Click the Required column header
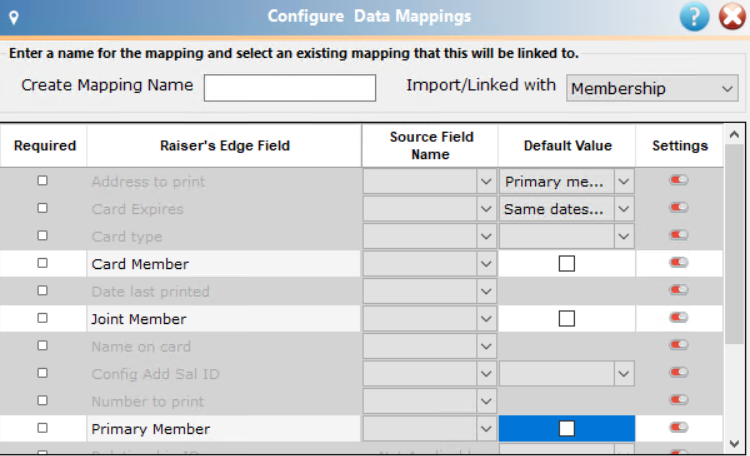 pyautogui.click(x=44, y=145)
